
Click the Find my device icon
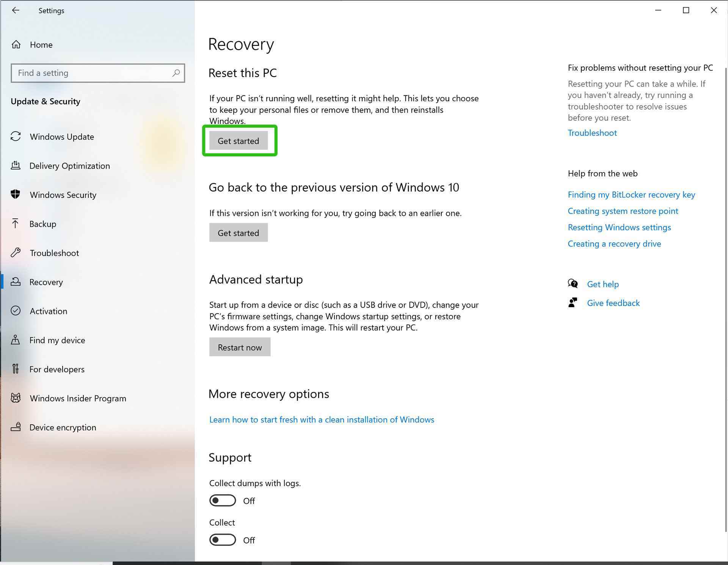(x=17, y=340)
